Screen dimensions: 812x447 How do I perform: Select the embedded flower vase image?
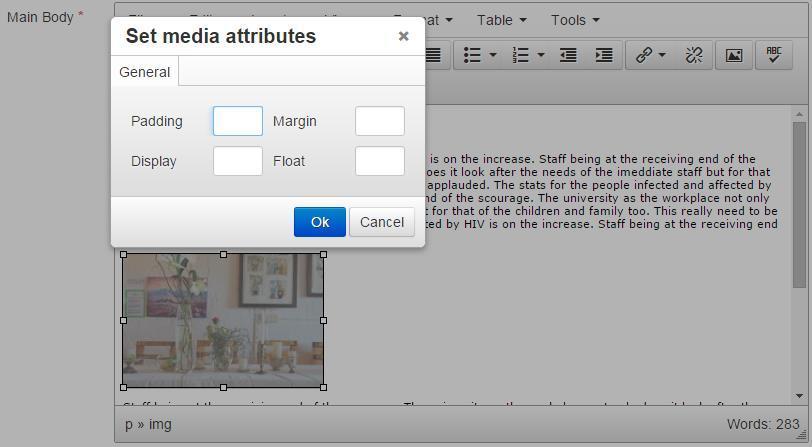point(223,321)
